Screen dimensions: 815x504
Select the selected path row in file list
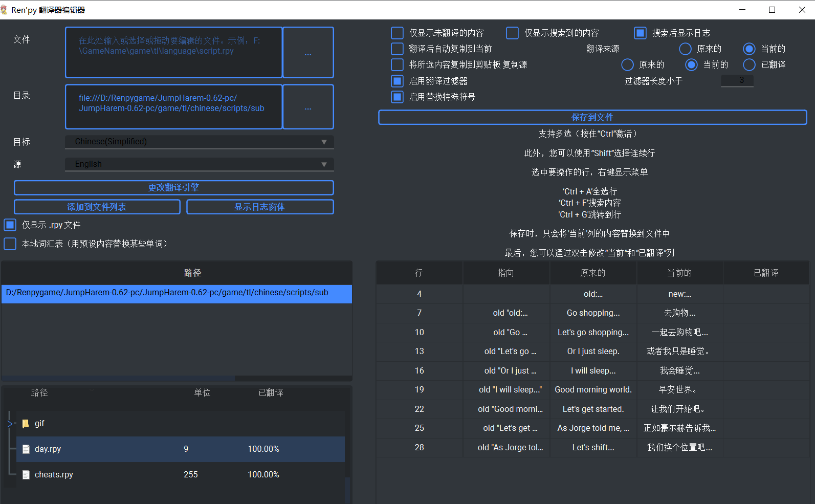point(177,294)
